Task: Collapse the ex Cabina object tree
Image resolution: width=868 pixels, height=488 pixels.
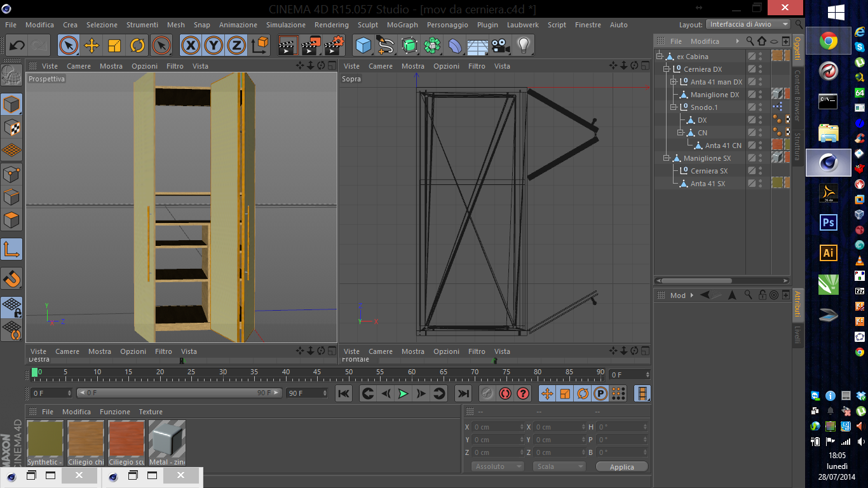Action: point(660,57)
